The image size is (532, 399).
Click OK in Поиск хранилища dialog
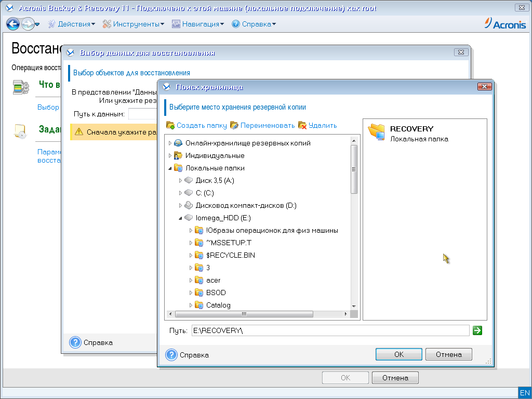[x=398, y=354]
